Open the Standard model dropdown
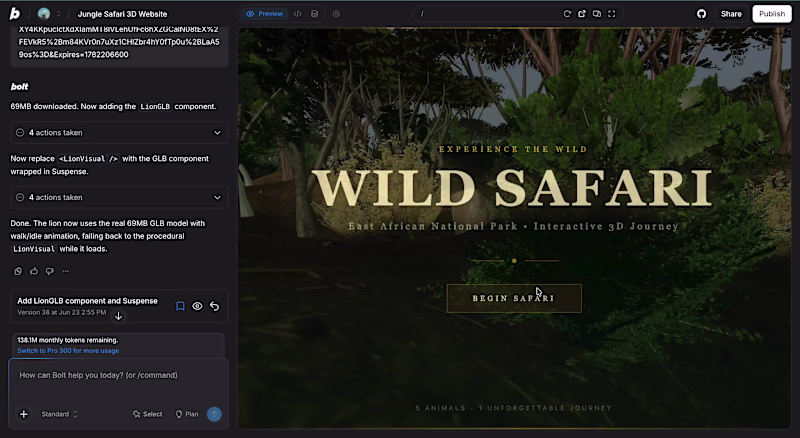800x438 pixels. pyautogui.click(x=59, y=414)
